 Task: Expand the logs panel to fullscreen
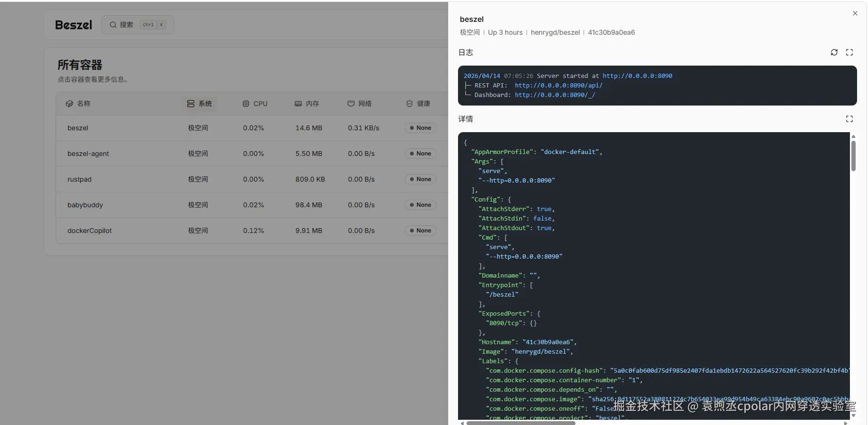coord(849,52)
